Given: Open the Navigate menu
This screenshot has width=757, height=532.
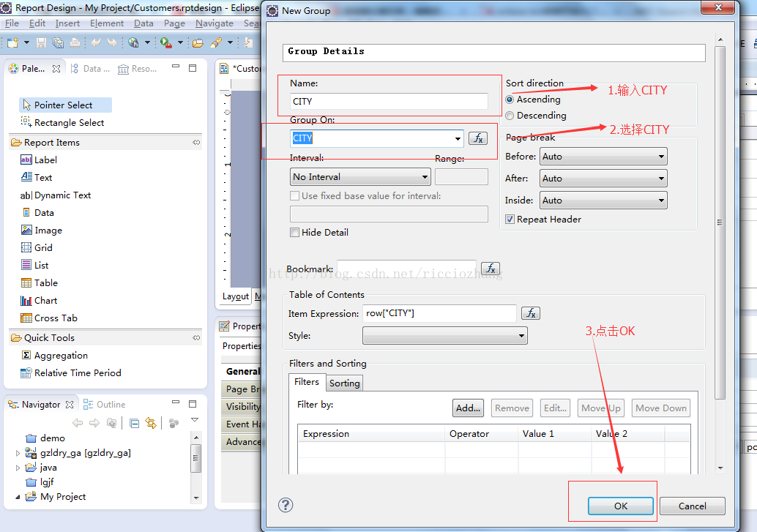Looking at the screenshot, I should click(215, 23).
